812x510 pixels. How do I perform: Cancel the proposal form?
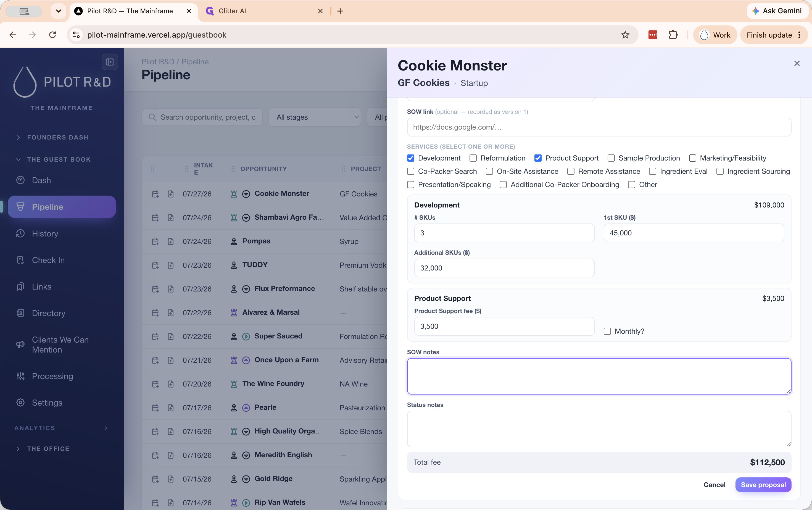pos(714,485)
